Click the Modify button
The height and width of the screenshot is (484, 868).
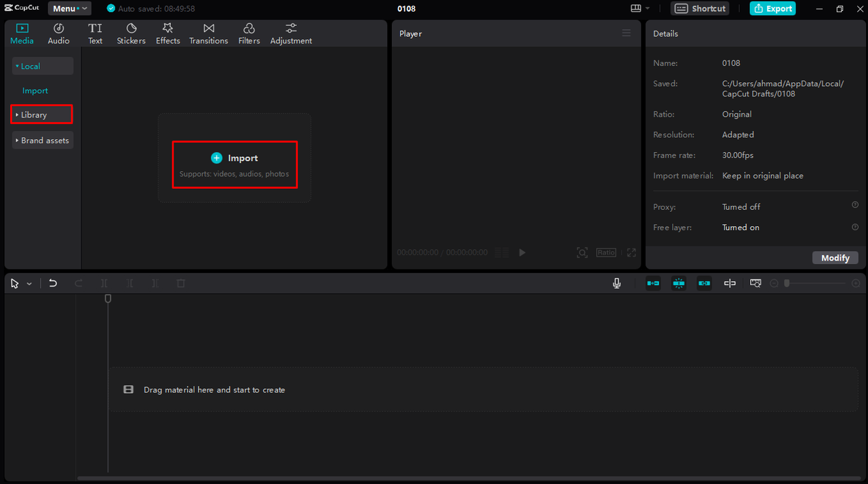pos(835,258)
